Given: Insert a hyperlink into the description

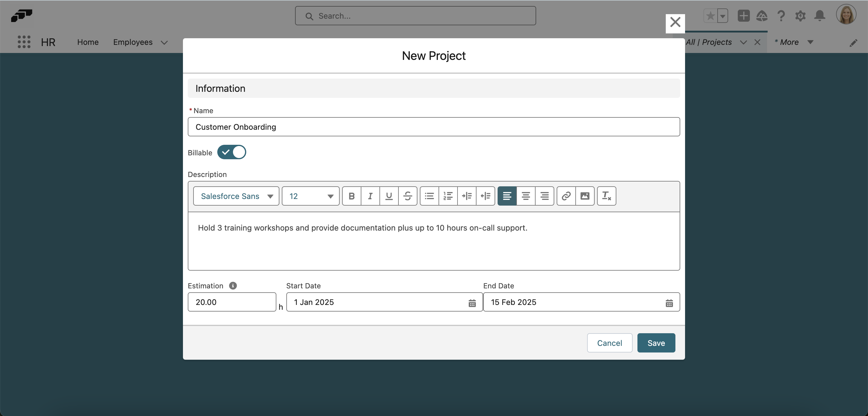Looking at the screenshot, I should coord(566,196).
